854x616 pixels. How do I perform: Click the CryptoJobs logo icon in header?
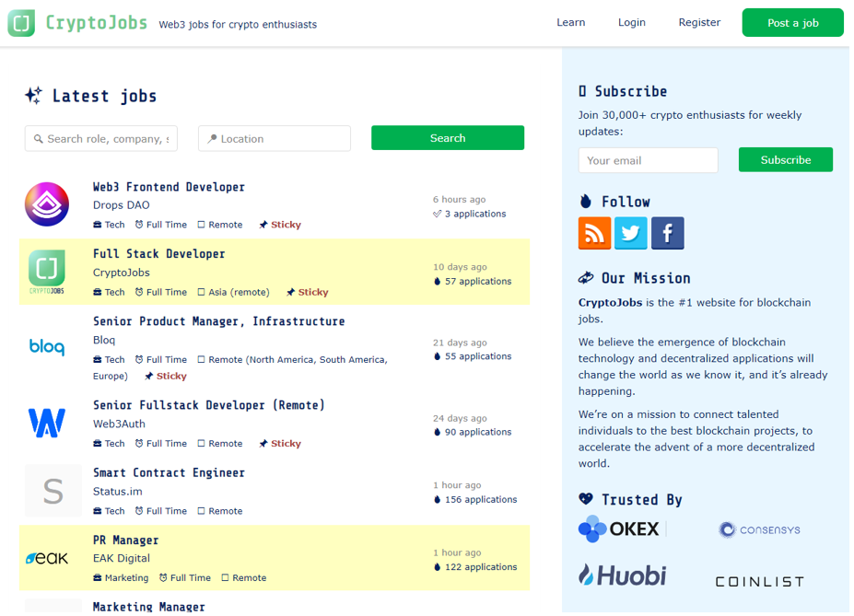point(21,23)
